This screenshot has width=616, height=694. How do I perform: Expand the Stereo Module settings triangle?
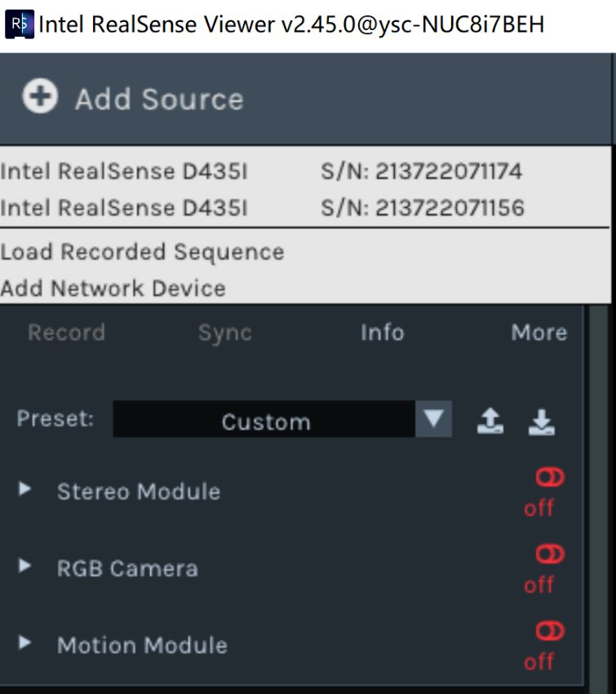[x=25, y=489]
